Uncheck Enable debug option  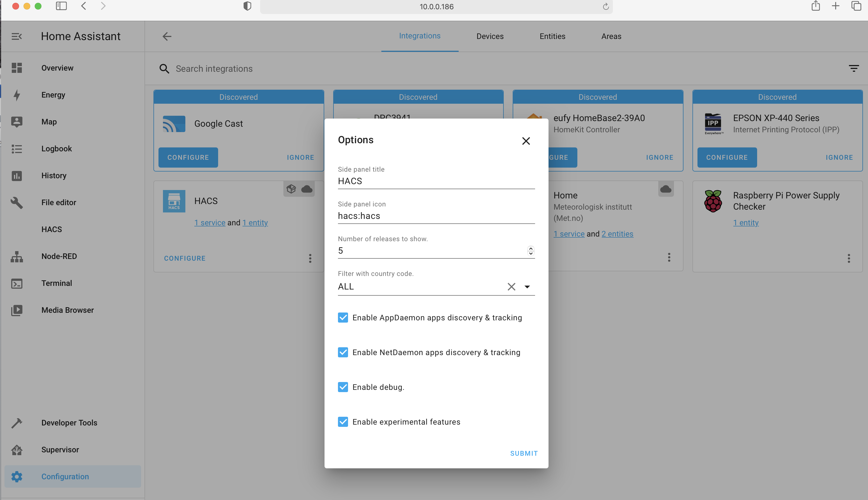343,387
